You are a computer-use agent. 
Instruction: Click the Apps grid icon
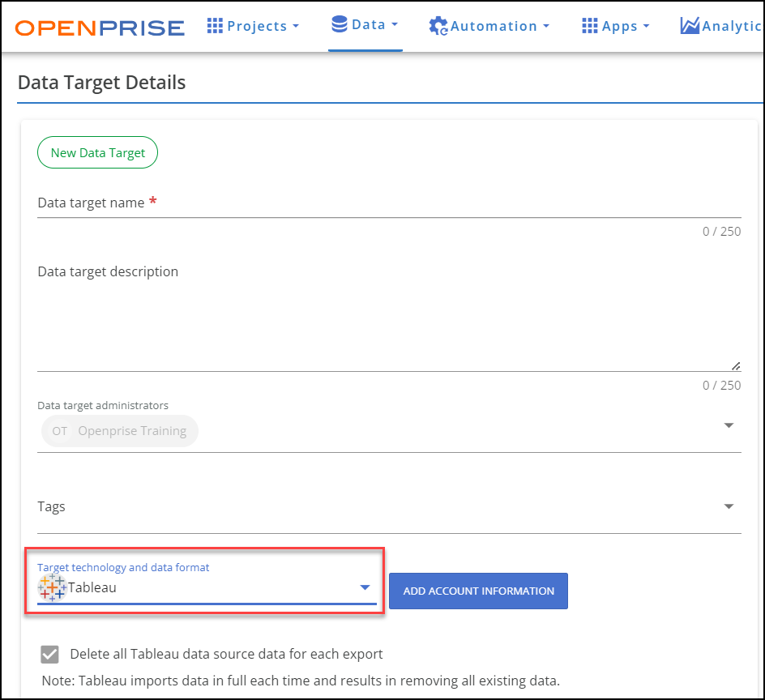(x=589, y=26)
